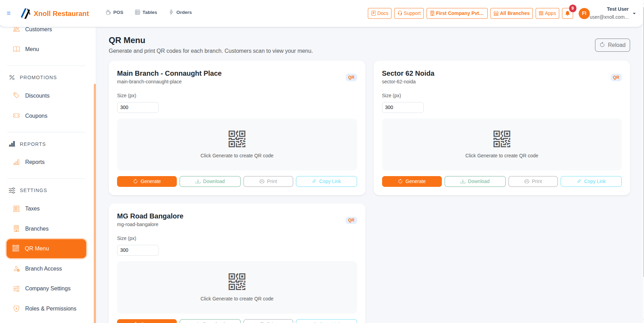Click QR badge on Main Branch card
Viewport: 644px width, 323px height.
pyautogui.click(x=351, y=77)
